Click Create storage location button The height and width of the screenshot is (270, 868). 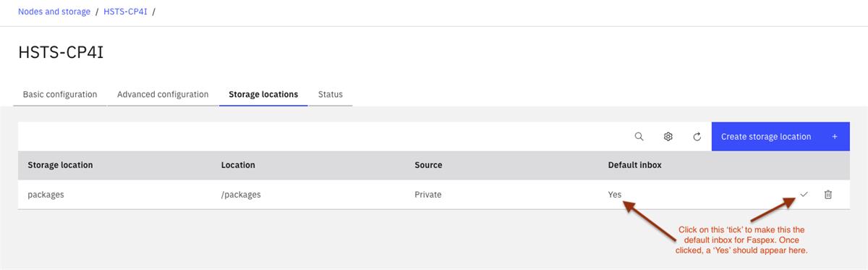[780, 136]
